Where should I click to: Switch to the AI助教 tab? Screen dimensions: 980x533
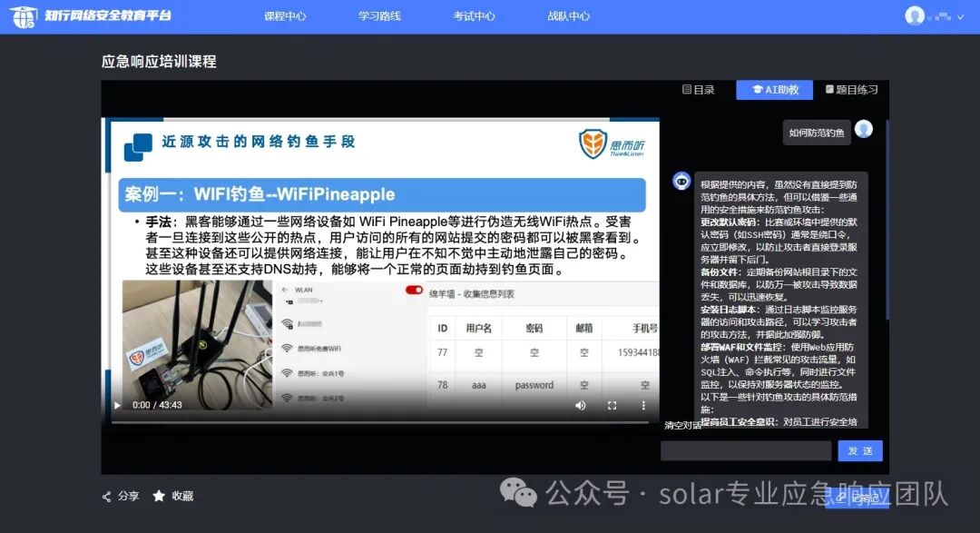(x=774, y=90)
